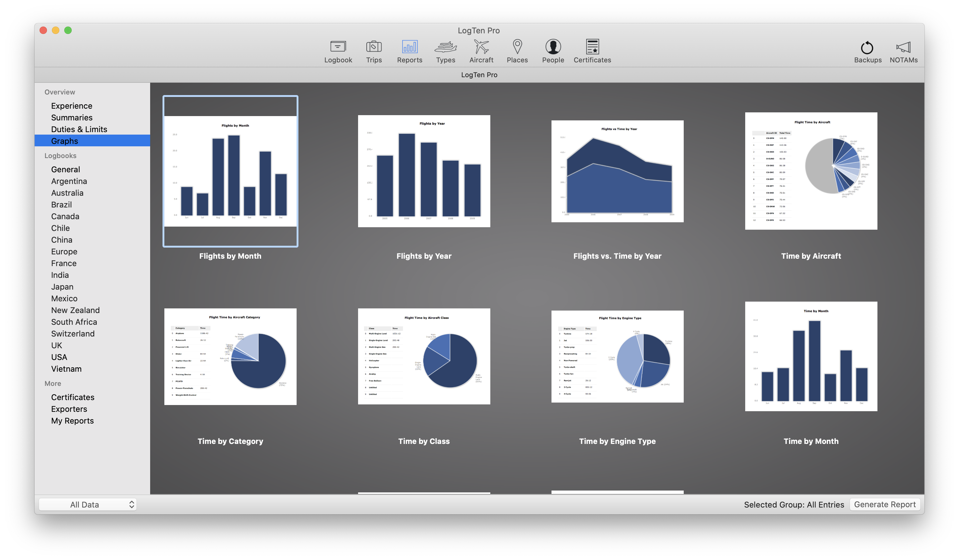This screenshot has height=560, width=959.
Task: Select the Flights by Month graph thumbnail
Action: [x=230, y=171]
